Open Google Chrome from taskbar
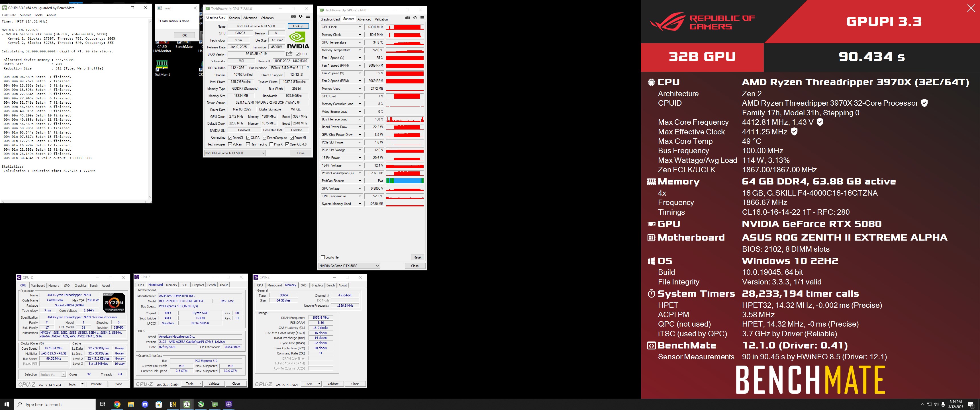 point(117,404)
